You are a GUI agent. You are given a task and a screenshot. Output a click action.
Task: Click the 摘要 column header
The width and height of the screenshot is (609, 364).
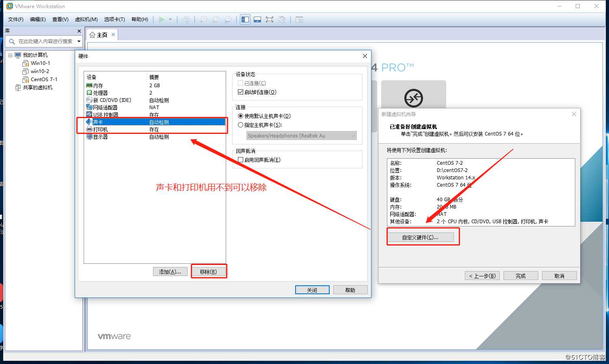click(186, 77)
